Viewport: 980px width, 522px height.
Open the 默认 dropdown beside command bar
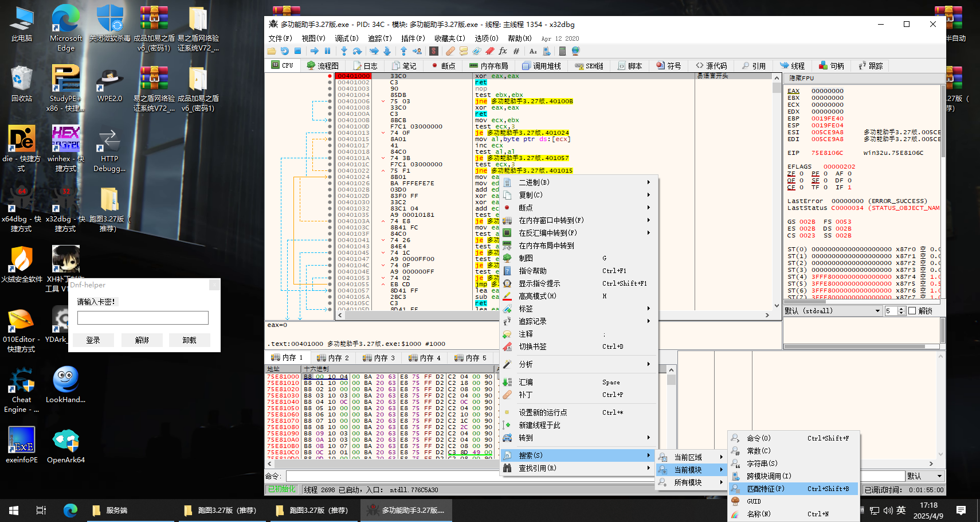(x=924, y=476)
